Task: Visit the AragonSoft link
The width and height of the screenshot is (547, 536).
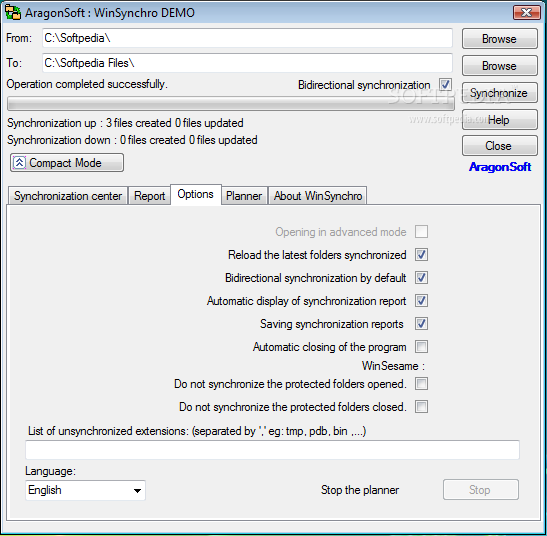Action: click(500, 167)
